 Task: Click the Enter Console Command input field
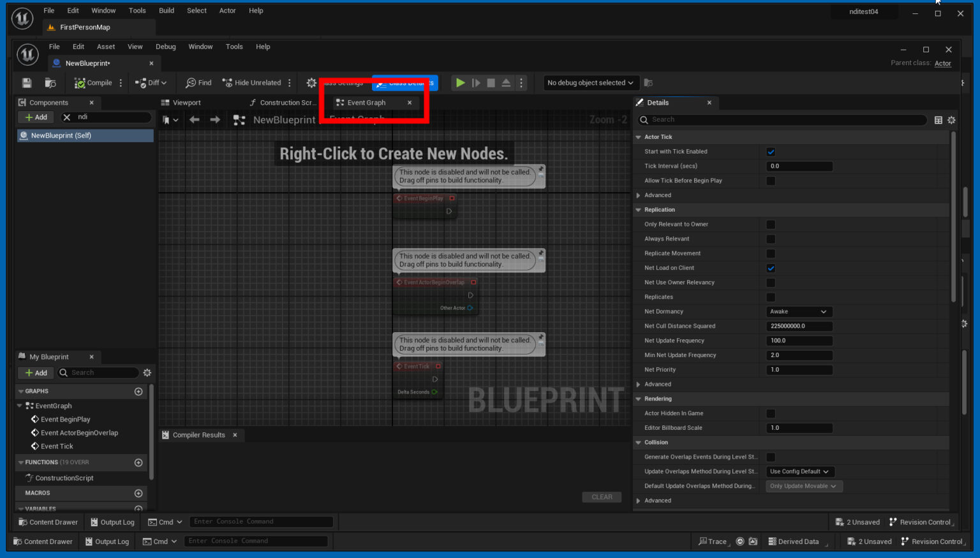tap(260, 521)
